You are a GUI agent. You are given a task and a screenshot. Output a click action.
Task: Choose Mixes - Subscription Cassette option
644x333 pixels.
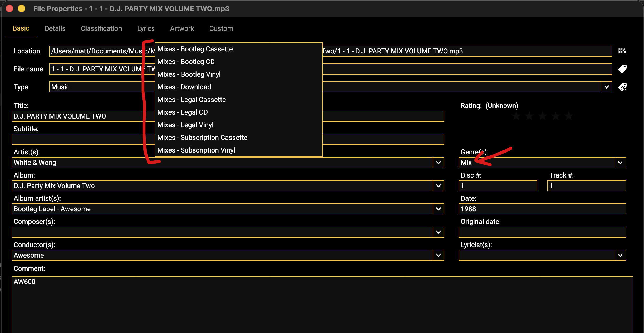click(238, 138)
